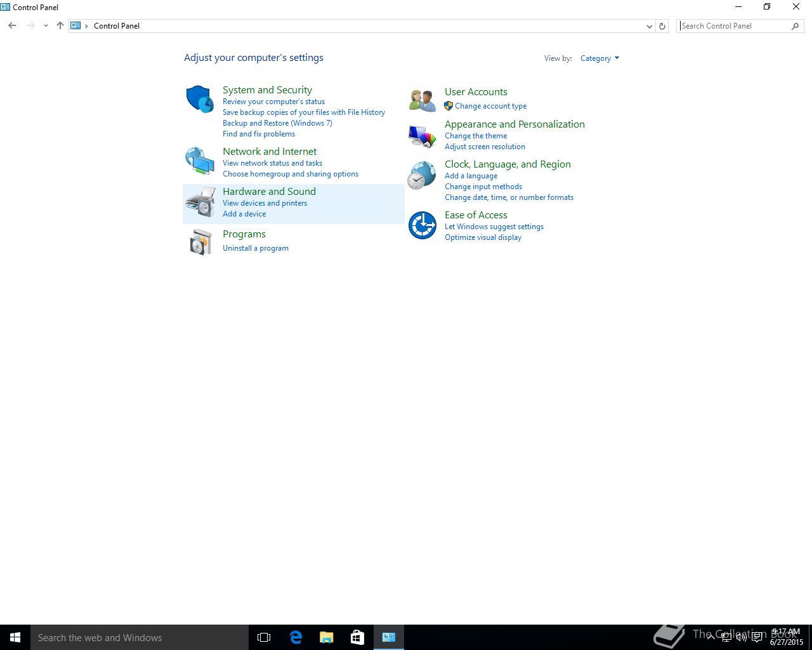The image size is (812, 650).
Task: Click the address bar breadcrumb chevron
Action: click(x=86, y=26)
